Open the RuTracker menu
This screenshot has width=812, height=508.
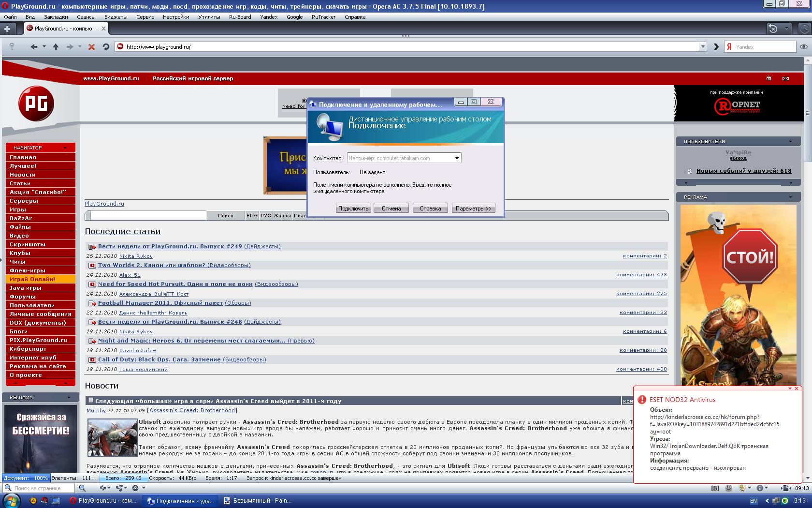pos(324,17)
